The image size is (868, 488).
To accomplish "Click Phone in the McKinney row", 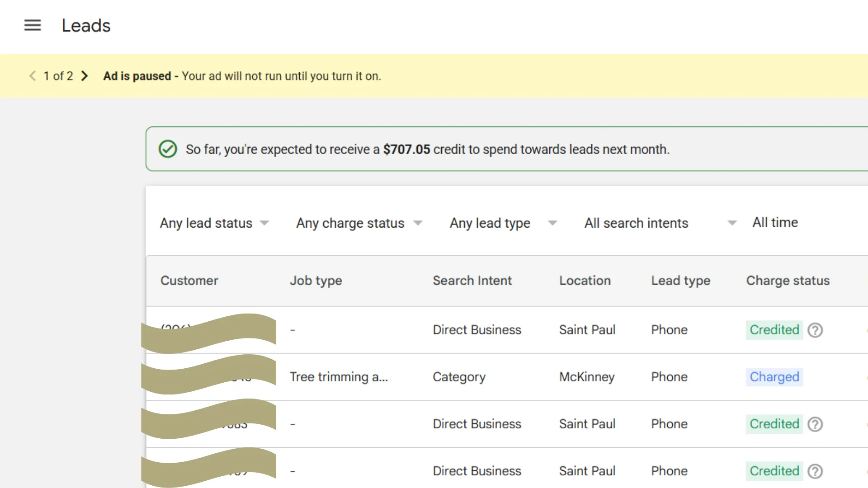I will click(x=669, y=377).
